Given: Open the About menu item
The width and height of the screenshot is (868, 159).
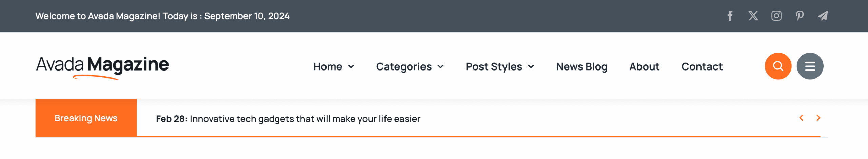Looking at the screenshot, I should (644, 67).
